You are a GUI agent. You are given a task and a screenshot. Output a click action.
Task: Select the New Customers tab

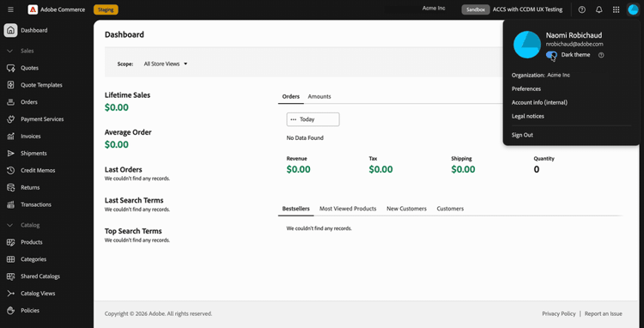tap(407, 209)
